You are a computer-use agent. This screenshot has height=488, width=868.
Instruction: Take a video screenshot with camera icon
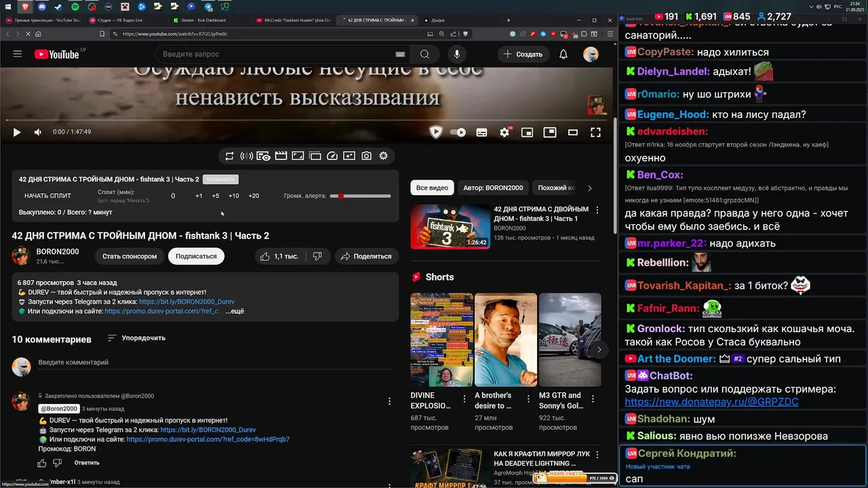(x=366, y=156)
